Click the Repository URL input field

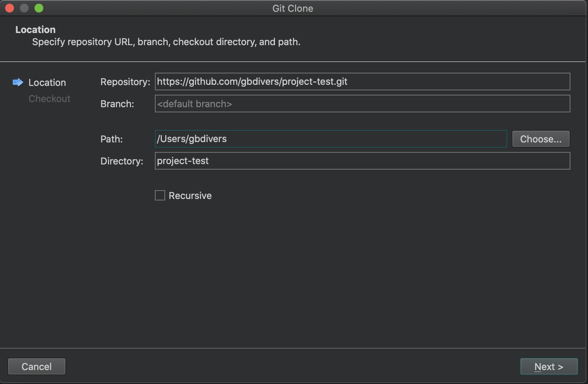click(x=362, y=81)
